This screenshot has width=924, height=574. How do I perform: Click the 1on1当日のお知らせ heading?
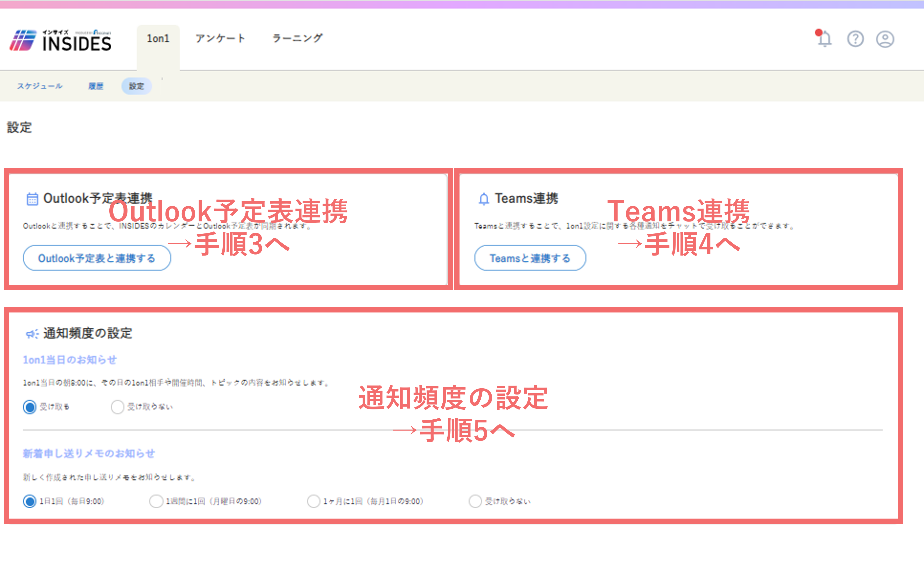(70, 360)
